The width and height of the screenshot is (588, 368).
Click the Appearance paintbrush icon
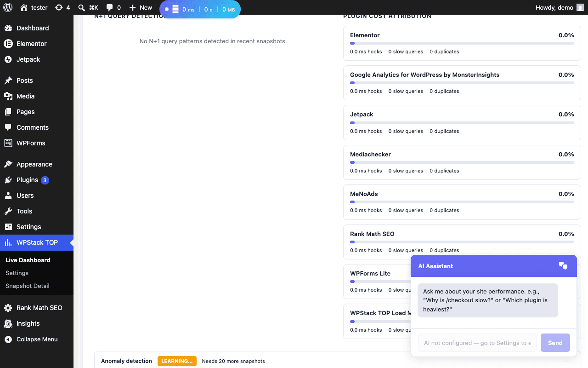click(8, 164)
